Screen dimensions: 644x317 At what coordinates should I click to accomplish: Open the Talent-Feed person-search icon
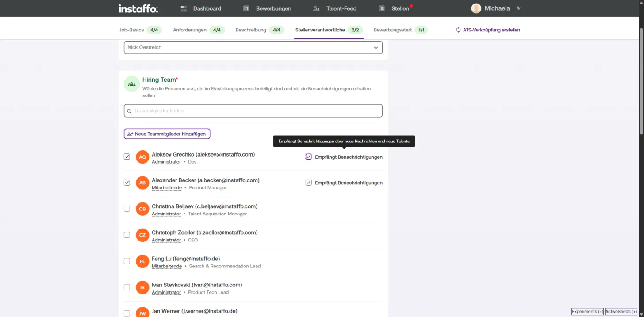316,8
